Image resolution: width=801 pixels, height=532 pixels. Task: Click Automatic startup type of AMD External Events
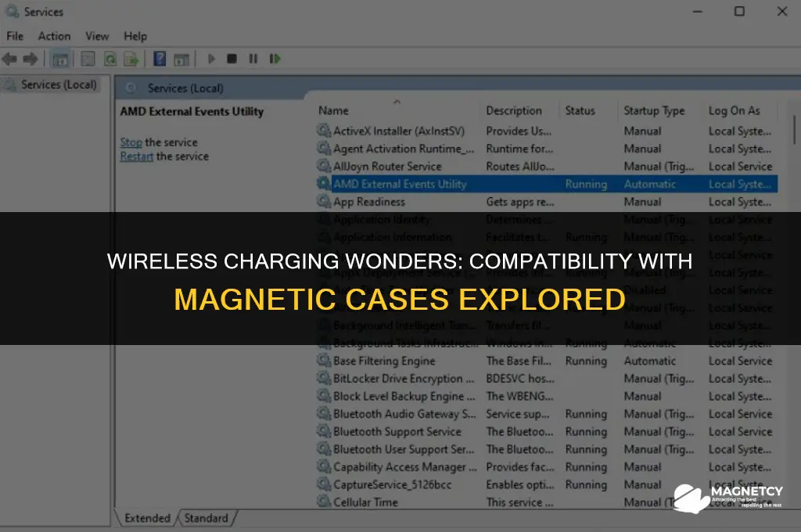[650, 184]
